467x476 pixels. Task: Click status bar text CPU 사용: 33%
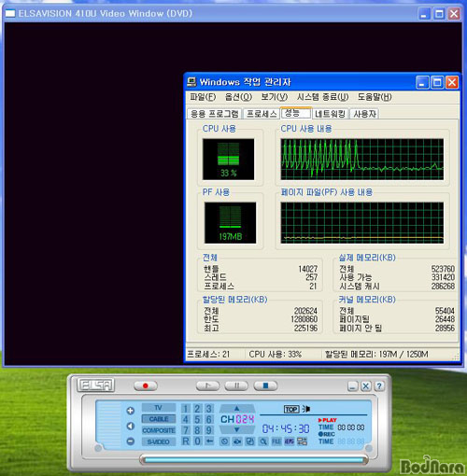click(x=276, y=354)
